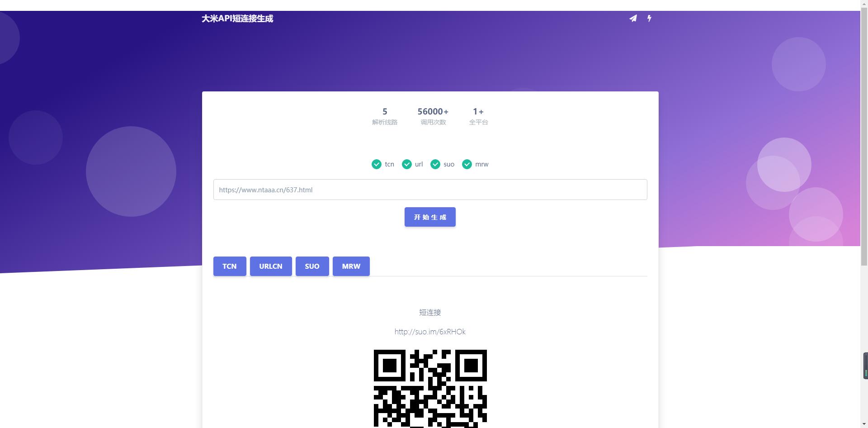Viewport: 868px width, 428px height.
Task: Click the 开始生成 generate button
Action: click(x=429, y=217)
